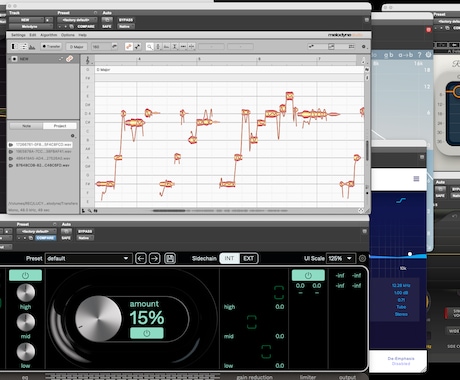Bypass the Melodyne plugin

click(126, 20)
